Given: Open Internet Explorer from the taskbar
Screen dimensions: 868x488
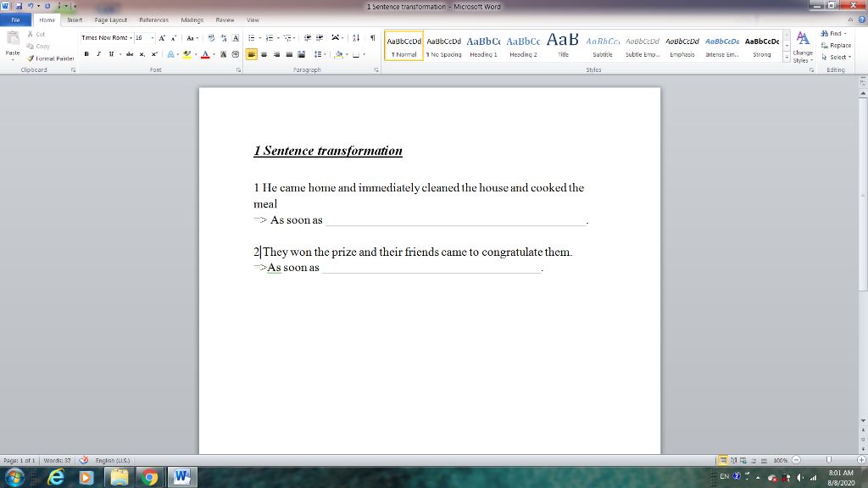Looking at the screenshot, I should [x=55, y=477].
